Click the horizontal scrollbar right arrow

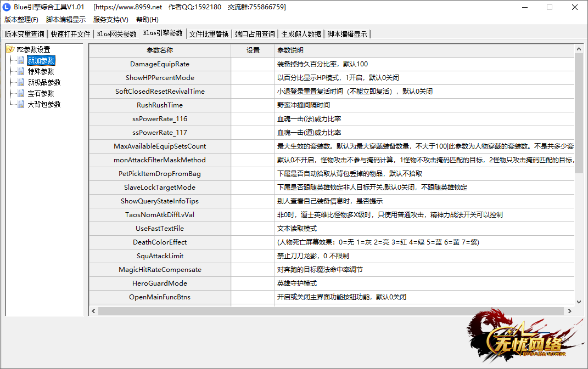tap(570, 311)
